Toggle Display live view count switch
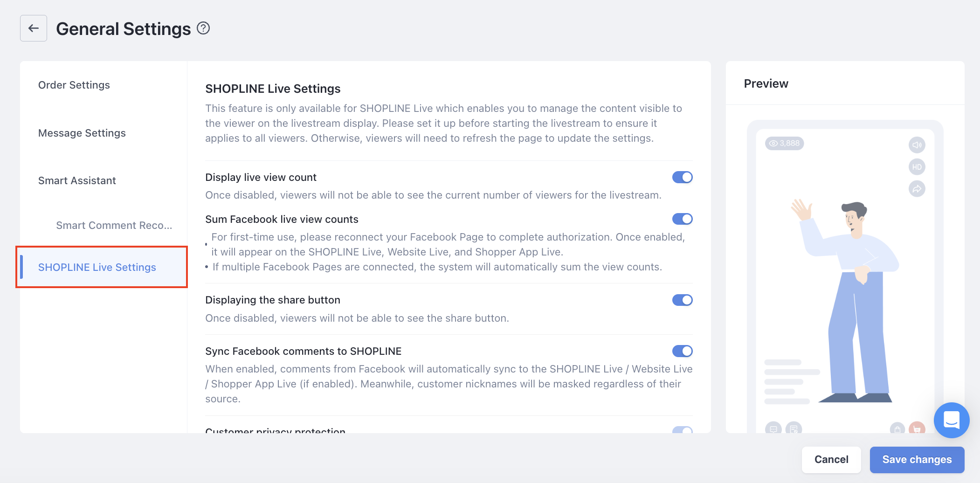This screenshot has width=980, height=483. pyautogui.click(x=682, y=177)
